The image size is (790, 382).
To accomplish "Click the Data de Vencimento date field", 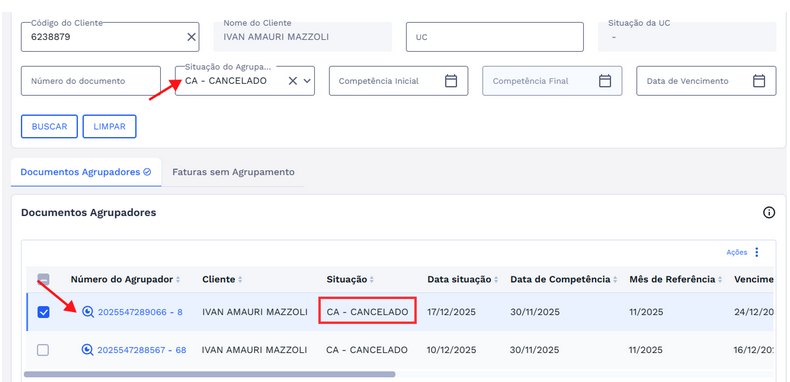I will (706, 81).
